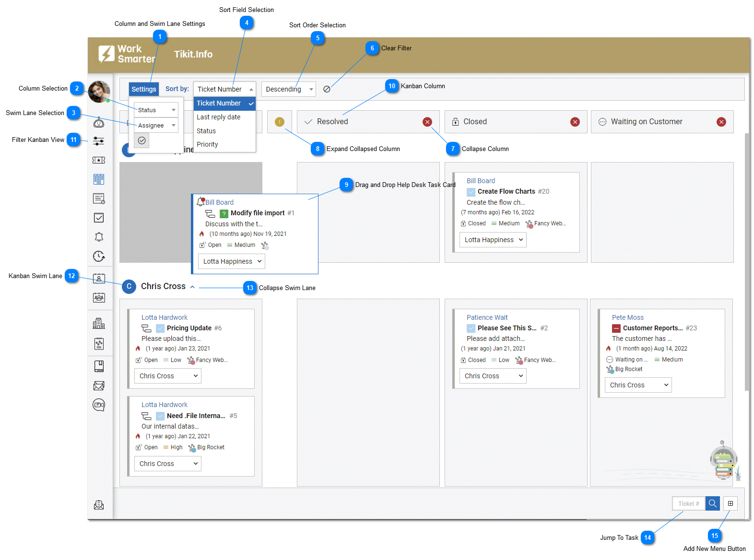
Task: Open the company buildings icon in sidebar
Action: 99,324
